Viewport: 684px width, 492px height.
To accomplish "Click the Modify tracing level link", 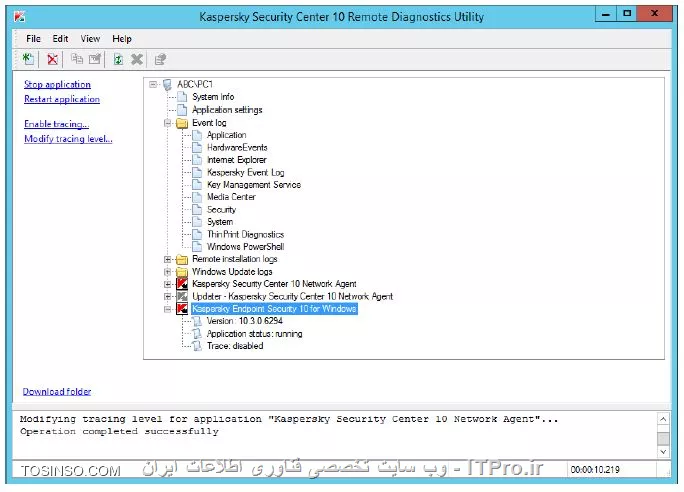I will coord(68,139).
